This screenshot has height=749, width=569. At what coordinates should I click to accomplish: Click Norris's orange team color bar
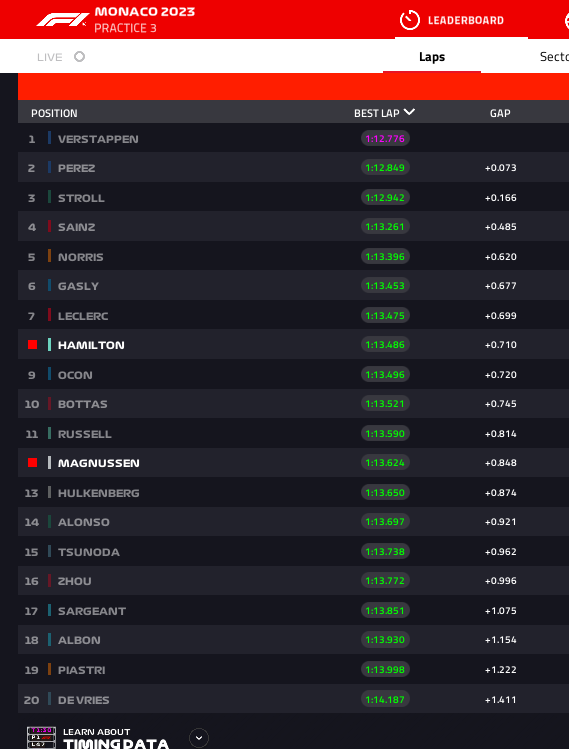click(x=49, y=256)
